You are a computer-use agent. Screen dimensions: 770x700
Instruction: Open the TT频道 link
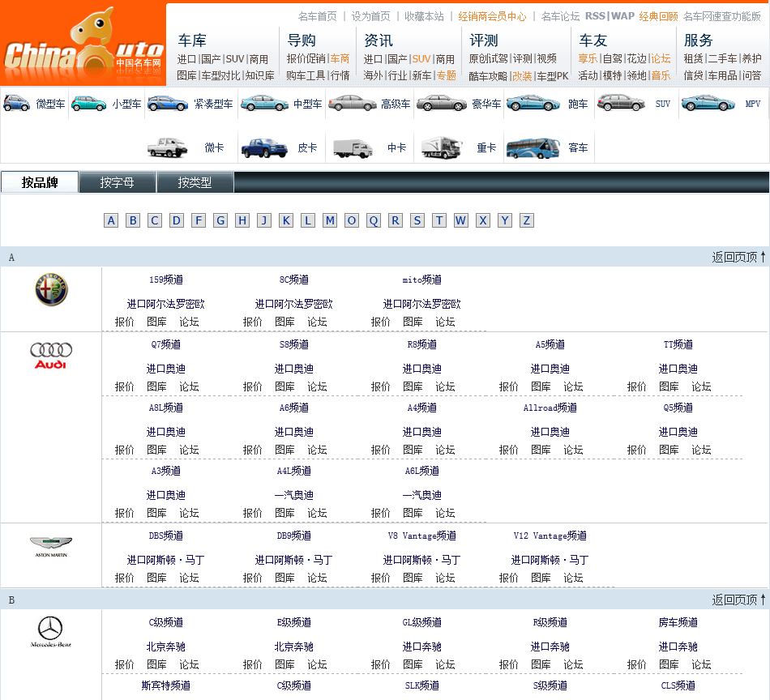point(678,344)
